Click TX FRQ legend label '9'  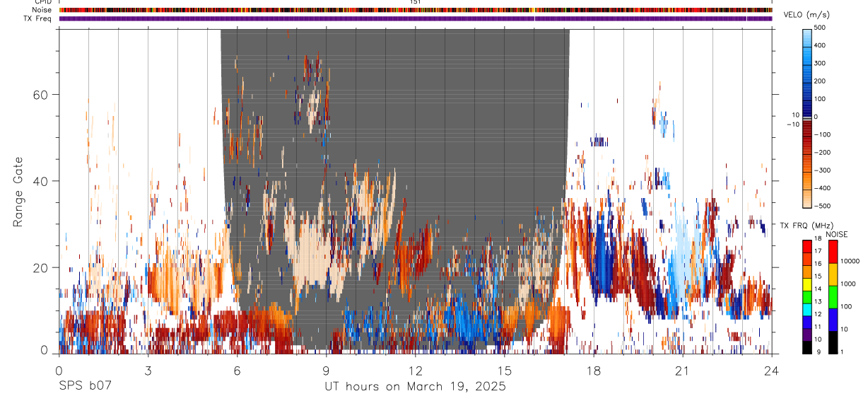click(x=819, y=351)
